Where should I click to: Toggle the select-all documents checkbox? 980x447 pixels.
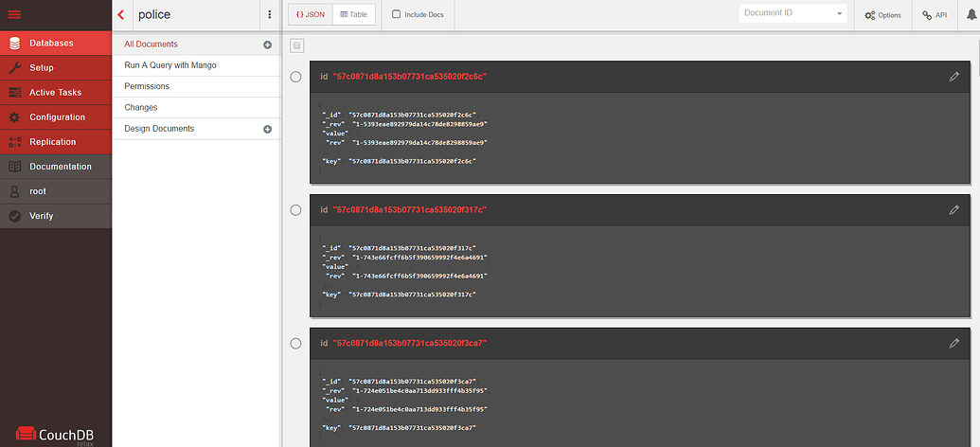tap(296, 45)
